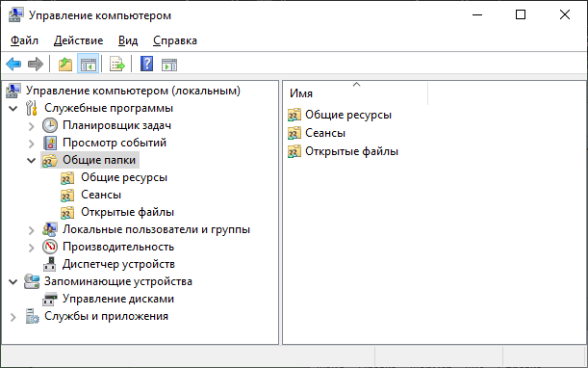Screen dimensions: 588x368
Task: Click the gray Forward arrow in toolbar
Action: click(36, 65)
